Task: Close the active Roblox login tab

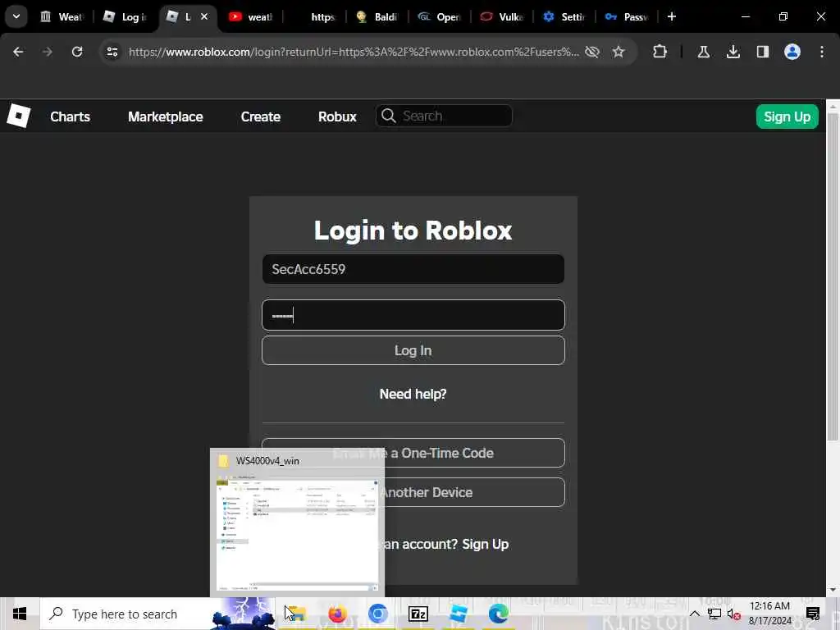Action: pyautogui.click(x=204, y=16)
